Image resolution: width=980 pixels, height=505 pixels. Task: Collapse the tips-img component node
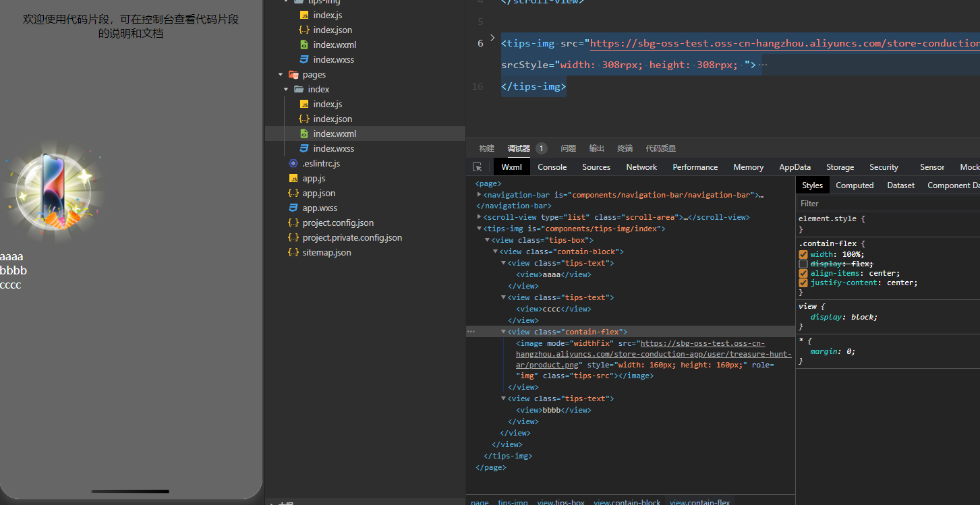pyautogui.click(x=479, y=229)
